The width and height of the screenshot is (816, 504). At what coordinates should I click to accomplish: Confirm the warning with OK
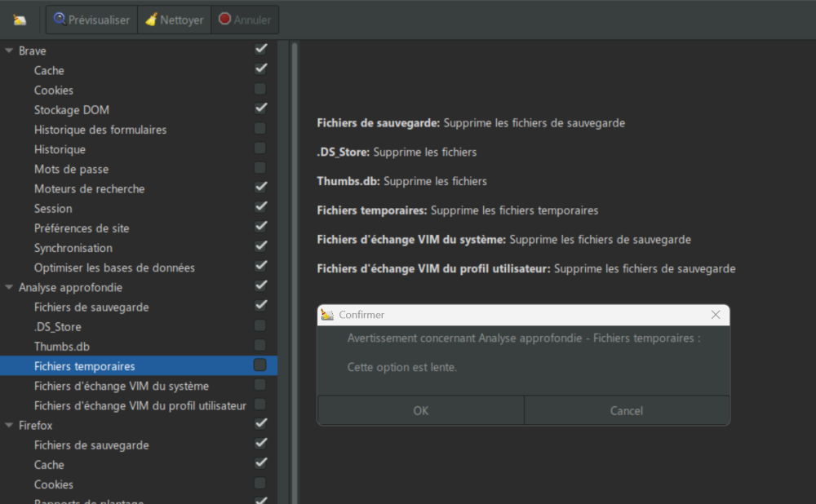(x=420, y=410)
